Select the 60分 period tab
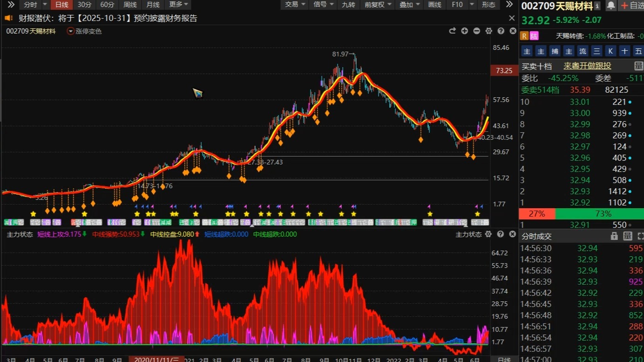Screen dimensions: 644x362 [x=107, y=5]
